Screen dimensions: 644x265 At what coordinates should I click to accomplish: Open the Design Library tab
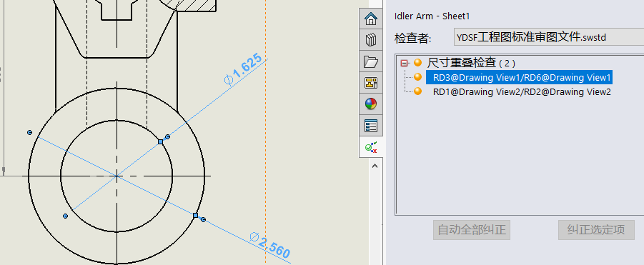[371, 40]
